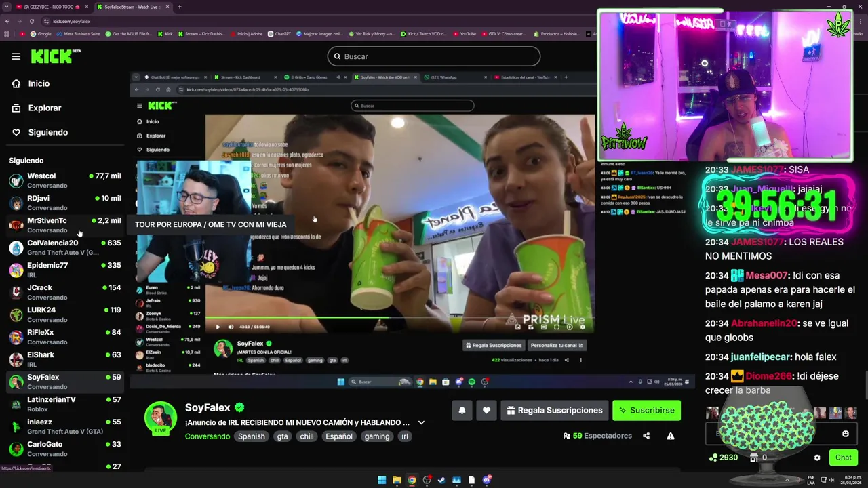
Task: Select SoyFalex in the following list
Action: pyautogui.click(x=65, y=382)
